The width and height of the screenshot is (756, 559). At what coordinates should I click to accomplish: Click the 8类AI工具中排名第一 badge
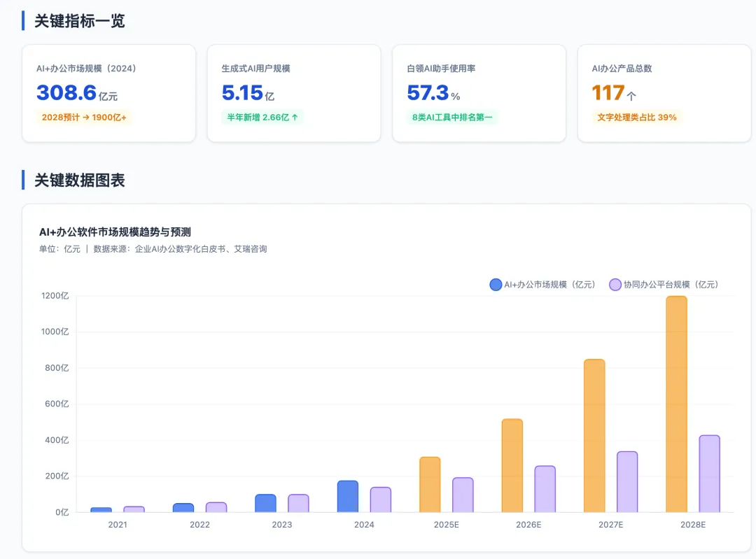[x=452, y=117]
